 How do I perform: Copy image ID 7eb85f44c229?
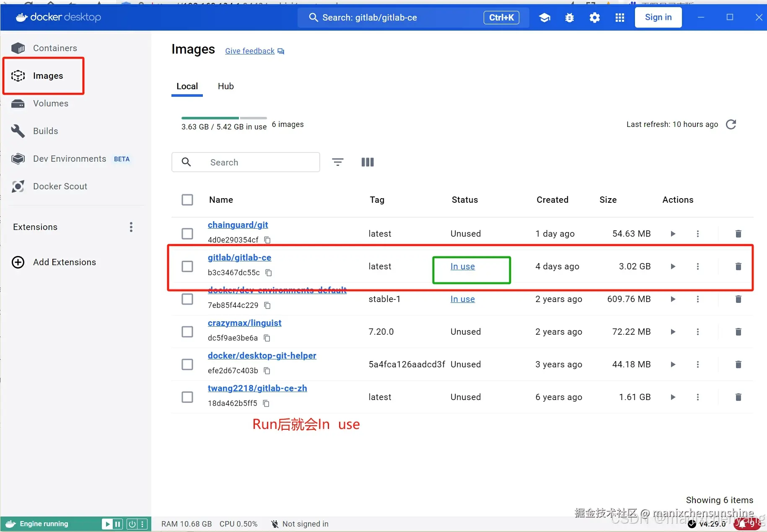[267, 305]
